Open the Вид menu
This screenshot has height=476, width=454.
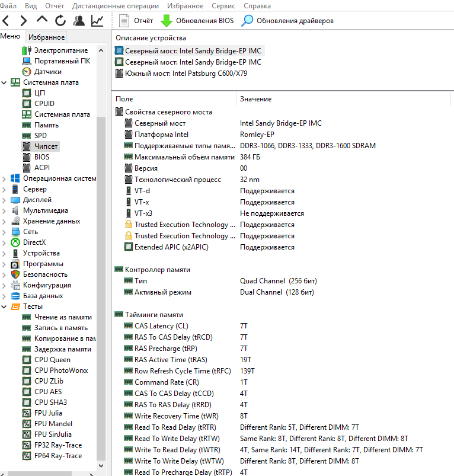(31, 6)
